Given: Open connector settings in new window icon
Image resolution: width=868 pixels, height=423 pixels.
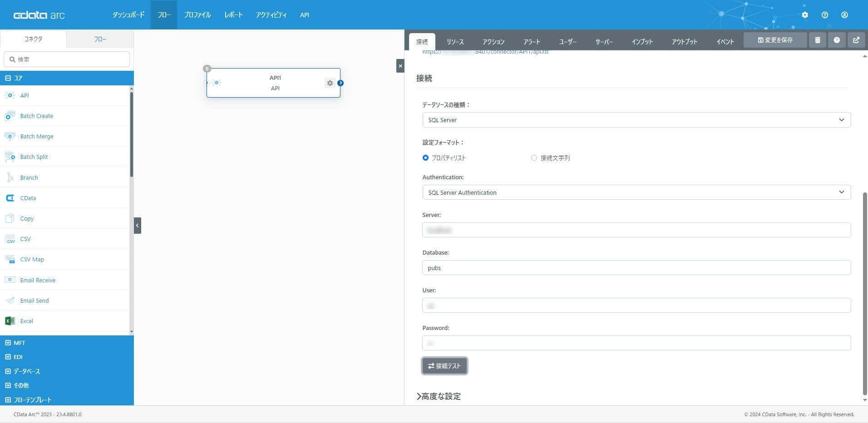Looking at the screenshot, I should (x=856, y=40).
